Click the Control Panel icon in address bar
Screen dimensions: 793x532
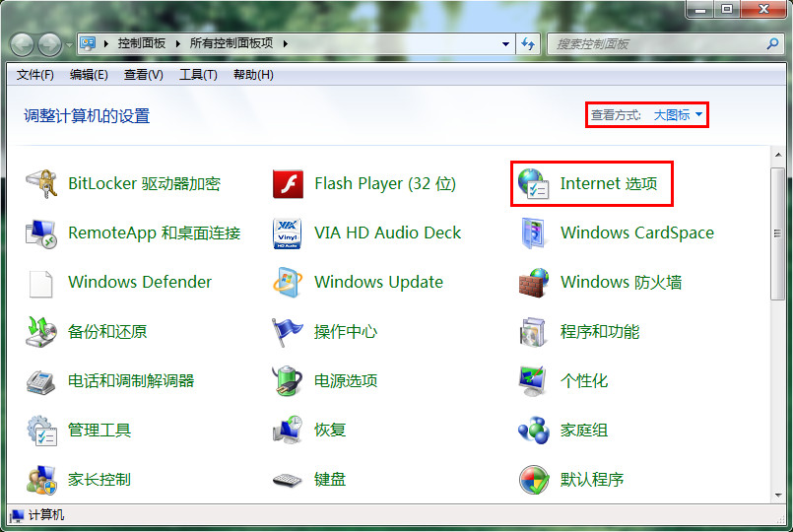pos(88,43)
